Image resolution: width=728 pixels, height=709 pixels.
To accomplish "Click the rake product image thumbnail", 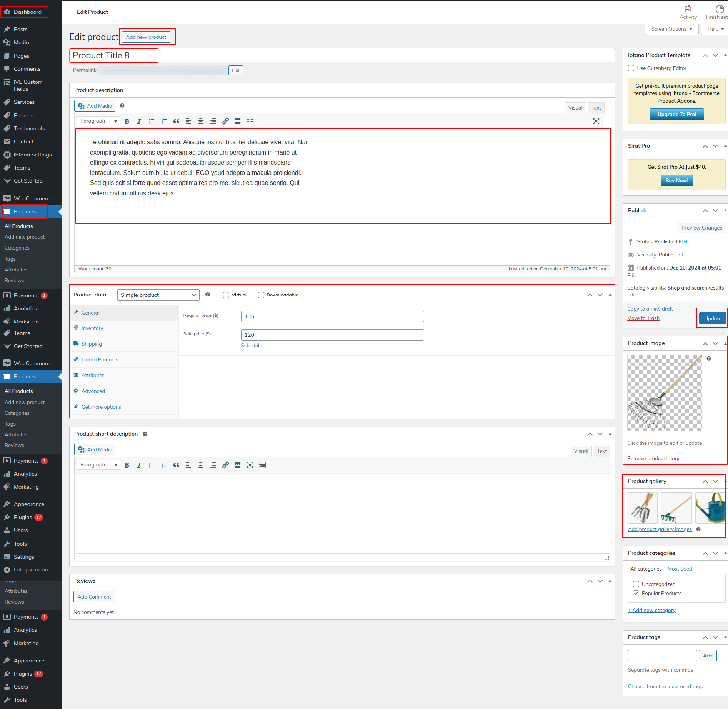I will 665,393.
